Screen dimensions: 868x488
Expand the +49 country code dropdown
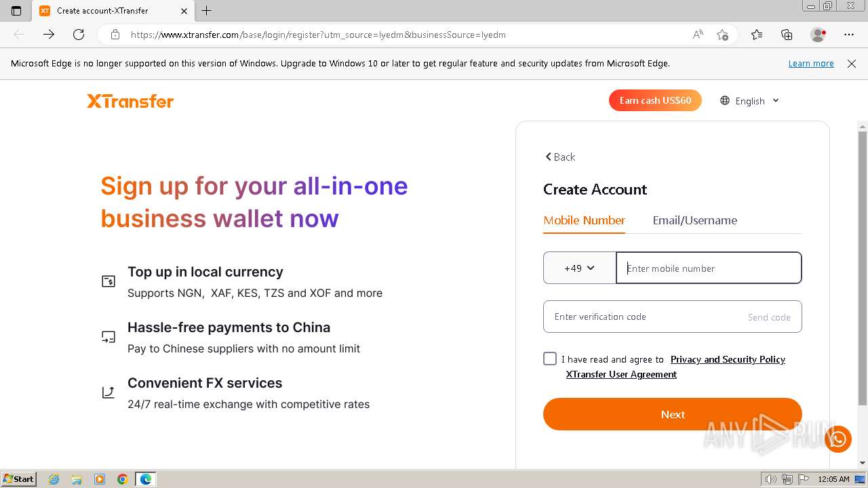[579, 268]
